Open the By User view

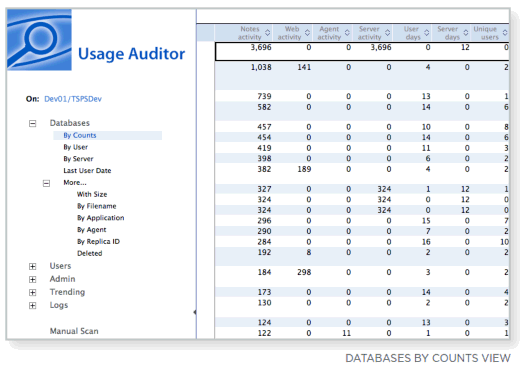point(76,147)
